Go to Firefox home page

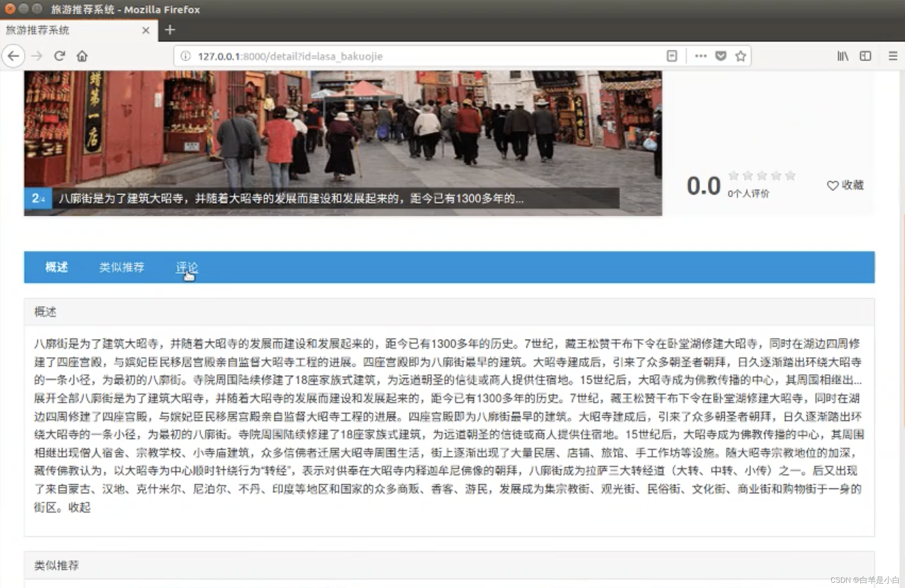pos(82,56)
